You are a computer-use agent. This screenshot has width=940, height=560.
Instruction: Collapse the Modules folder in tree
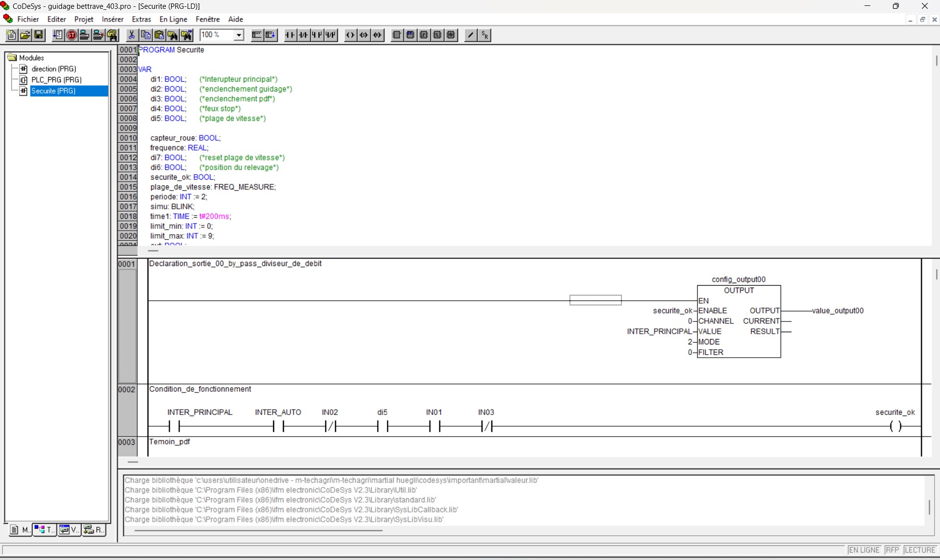12,58
